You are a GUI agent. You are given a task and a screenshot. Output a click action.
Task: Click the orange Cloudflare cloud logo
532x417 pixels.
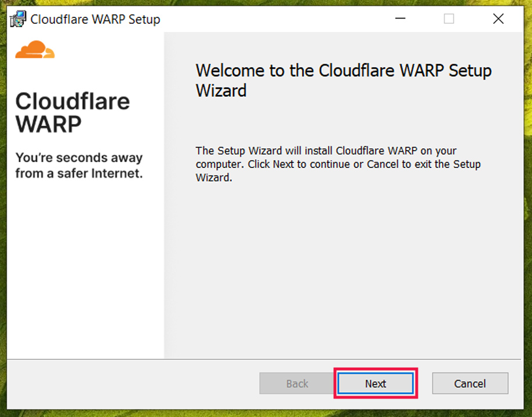pos(35,49)
